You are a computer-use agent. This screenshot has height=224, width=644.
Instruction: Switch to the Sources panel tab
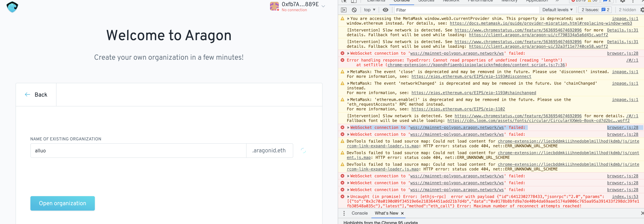(x=426, y=1)
